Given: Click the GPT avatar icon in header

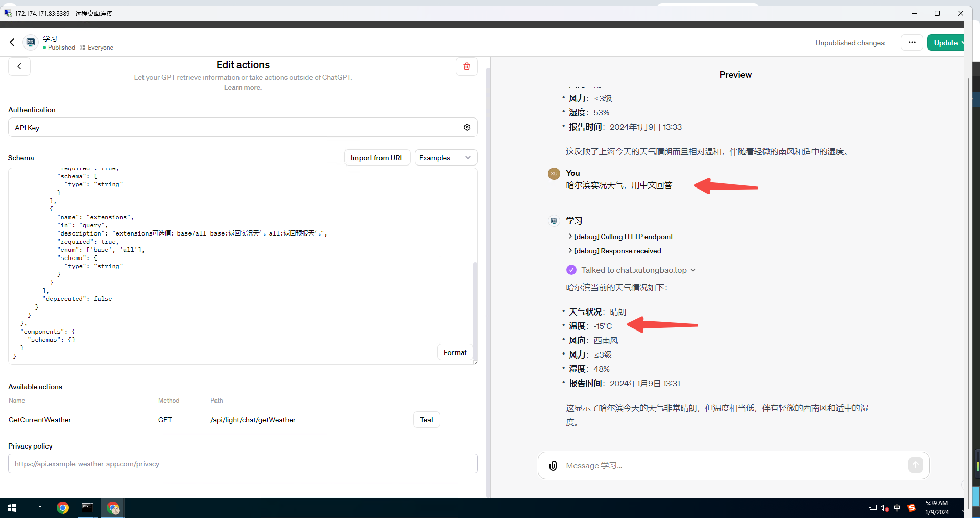Looking at the screenshot, I should tap(31, 42).
